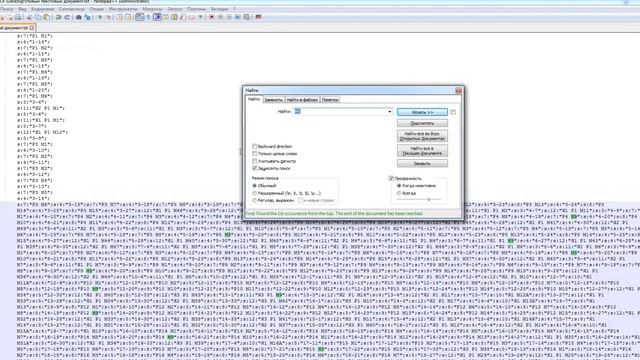Select the Расширенный search mode radio
This screenshot has height=360, width=640.
255,193
